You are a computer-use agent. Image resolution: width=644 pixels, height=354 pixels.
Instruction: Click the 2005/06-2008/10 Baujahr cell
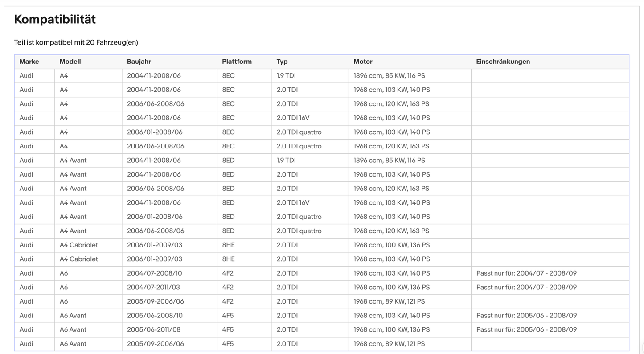154,316
